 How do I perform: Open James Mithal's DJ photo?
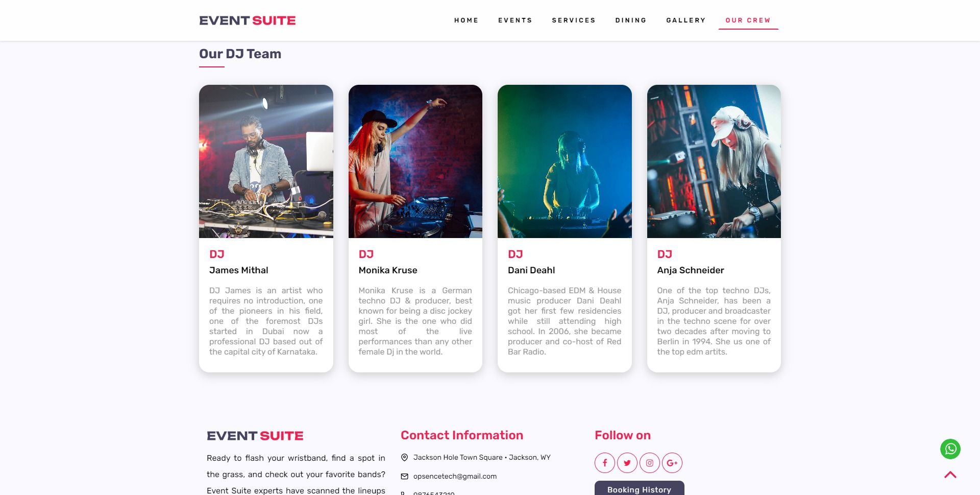click(x=266, y=161)
